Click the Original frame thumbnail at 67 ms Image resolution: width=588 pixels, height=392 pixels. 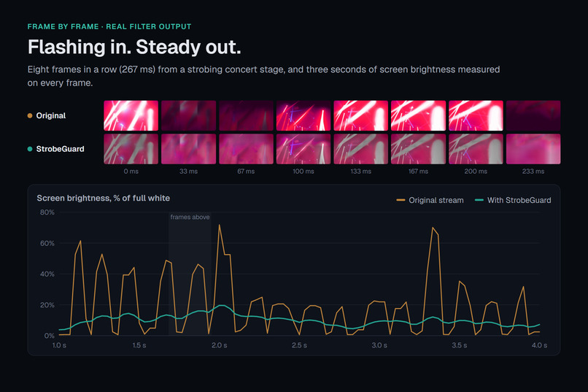coord(246,115)
